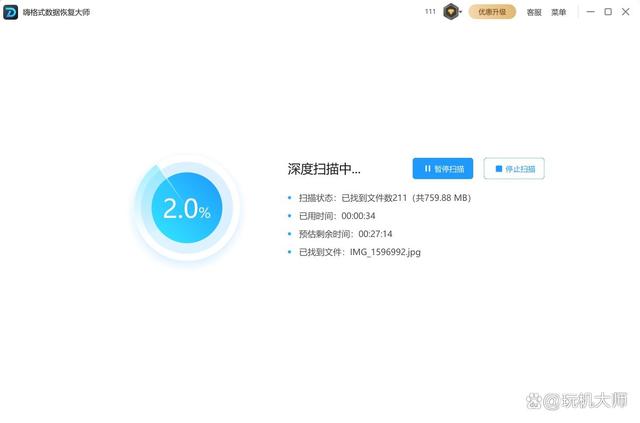Minimize the window
This screenshot has width=640, height=423.
(x=590, y=12)
